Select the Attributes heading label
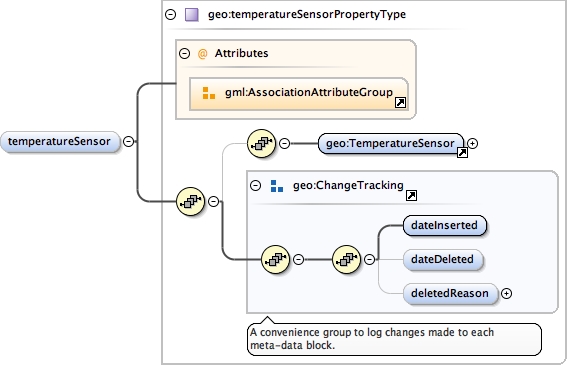 tap(242, 53)
